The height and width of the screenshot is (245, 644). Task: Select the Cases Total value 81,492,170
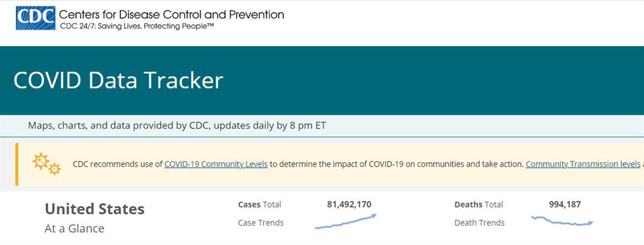[x=349, y=204]
